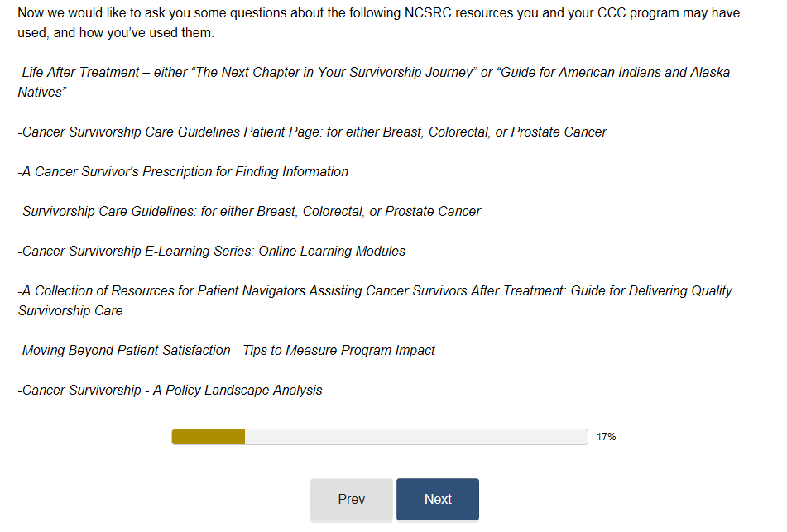Click the 17% progress label
This screenshot has height=532, width=787.
tap(606, 437)
